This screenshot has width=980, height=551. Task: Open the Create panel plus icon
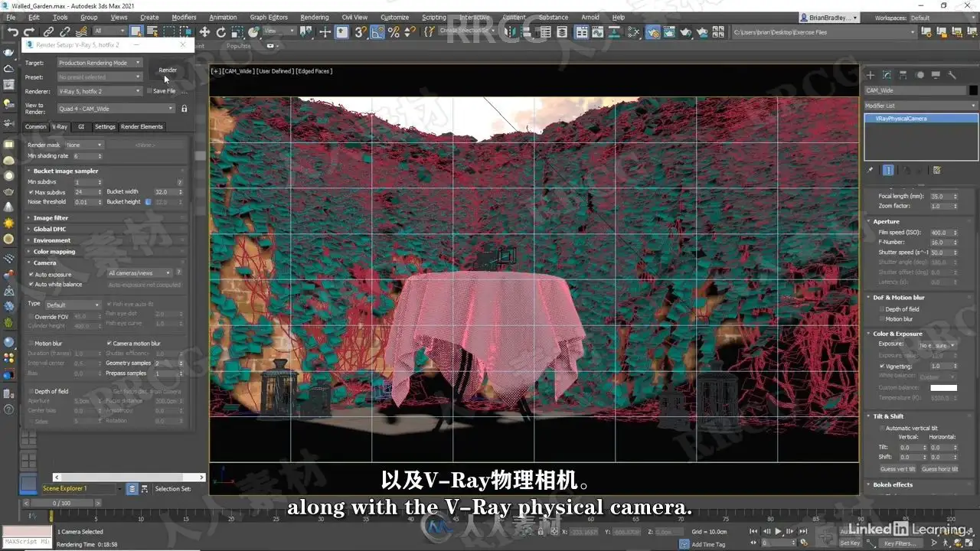[871, 75]
